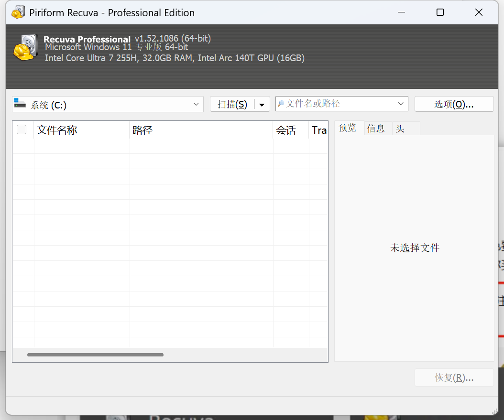Image resolution: width=504 pixels, height=420 pixels.
Task: Click the Recuva title bar app icon
Action: click(18, 12)
